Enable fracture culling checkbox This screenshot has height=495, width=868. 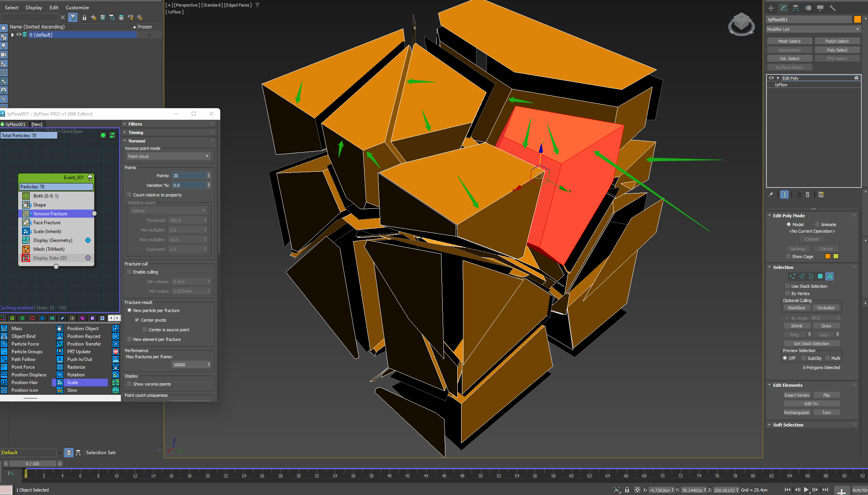coord(129,272)
